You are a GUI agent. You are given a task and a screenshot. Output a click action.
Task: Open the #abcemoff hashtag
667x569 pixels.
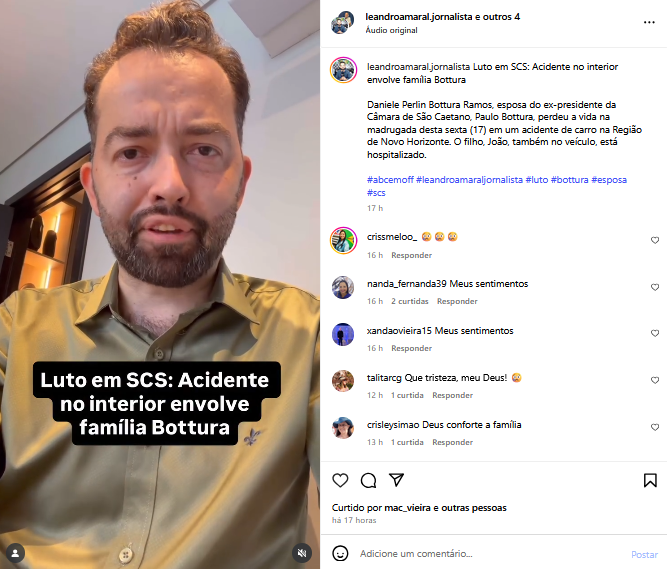(390, 179)
